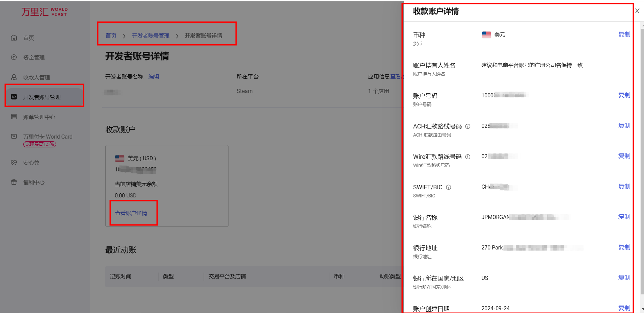Close the 收款账户详情 panel
The height and width of the screenshot is (313, 644).
[637, 11]
